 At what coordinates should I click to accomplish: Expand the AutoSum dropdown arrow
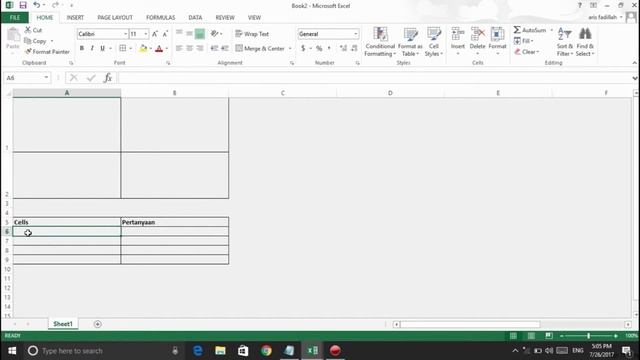tap(551, 30)
